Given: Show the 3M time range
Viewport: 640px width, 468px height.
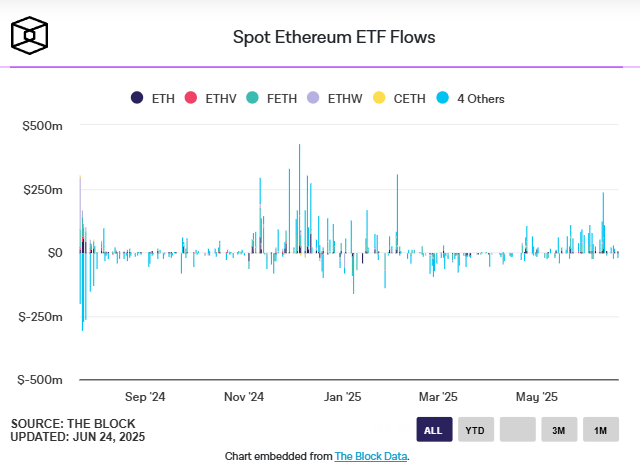Looking at the screenshot, I should [559, 429].
